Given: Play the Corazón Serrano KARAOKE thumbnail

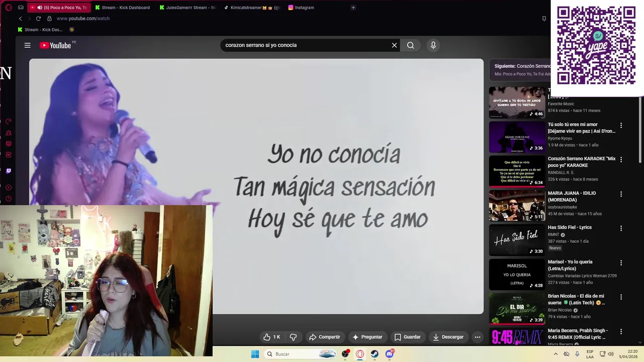Looking at the screenshot, I should coord(517,171).
